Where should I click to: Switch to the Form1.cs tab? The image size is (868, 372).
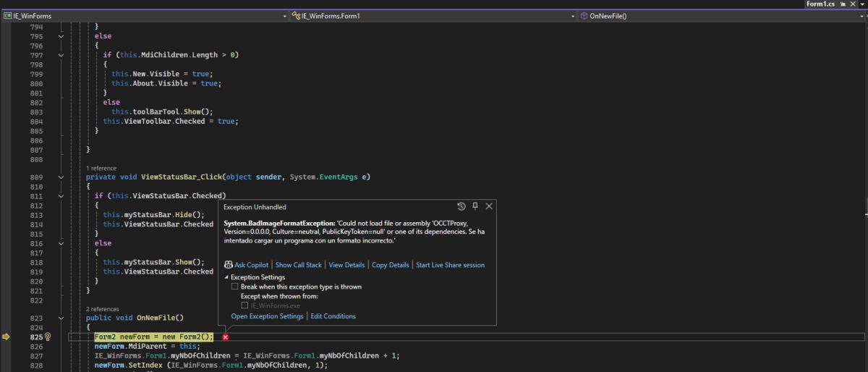[821, 4]
